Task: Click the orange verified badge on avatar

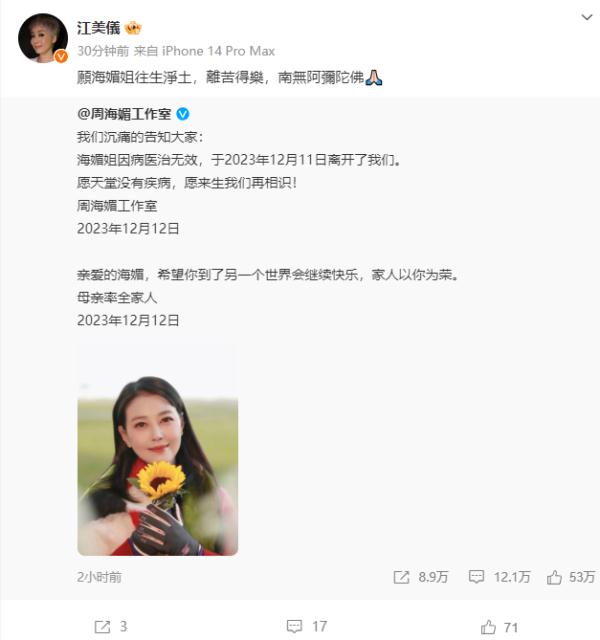Action: [61, 56]
